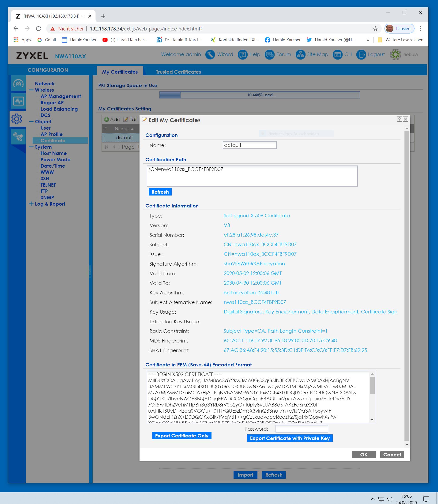This screenshot has width=438, height=504.
Task: Open the AP Profile tree item
Action: coord(52,134)
